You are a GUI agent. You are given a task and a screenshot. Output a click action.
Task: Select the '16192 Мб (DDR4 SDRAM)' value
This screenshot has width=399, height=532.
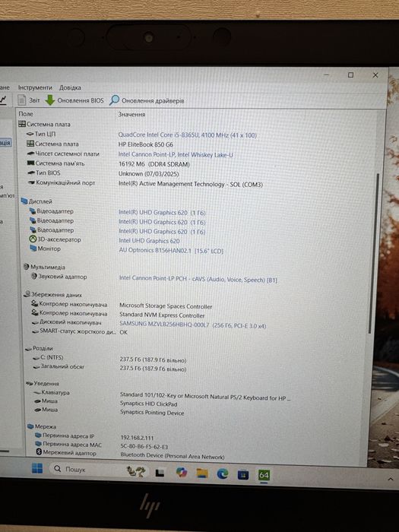(154, 164)
